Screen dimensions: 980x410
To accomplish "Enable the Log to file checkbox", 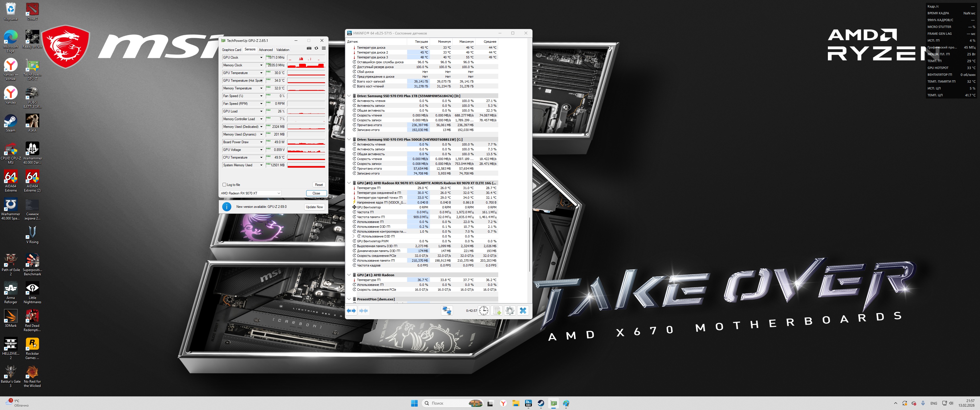I will (224, 185).
